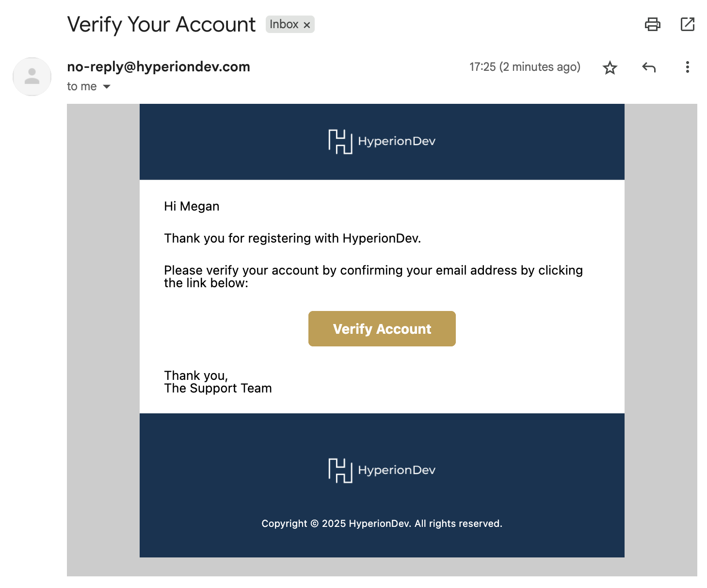This screenshot has width=707, height=588.
Task: Click the "Hi Megan" greeting text
Action: pyautogui.click(x=192, y=207)
